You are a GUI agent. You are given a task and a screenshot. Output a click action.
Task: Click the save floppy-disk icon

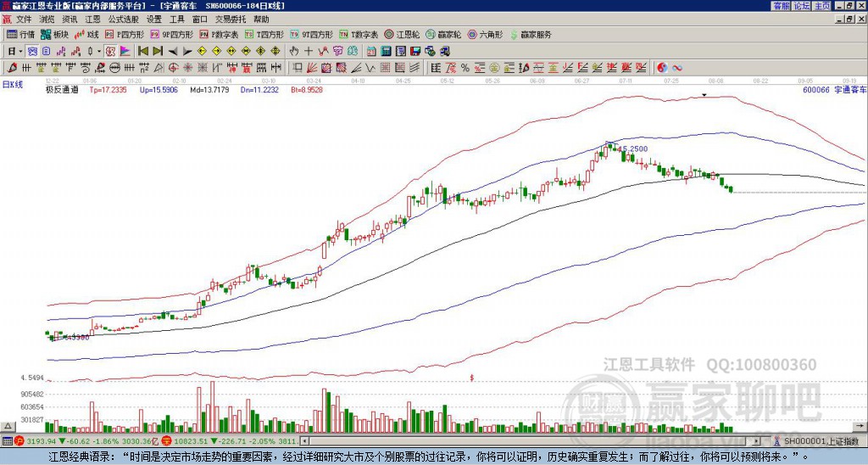(x=415, y=51)
